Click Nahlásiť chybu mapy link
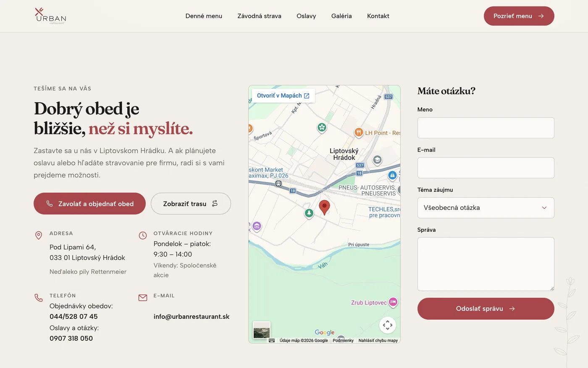588x368 pixels. point(378,340)
